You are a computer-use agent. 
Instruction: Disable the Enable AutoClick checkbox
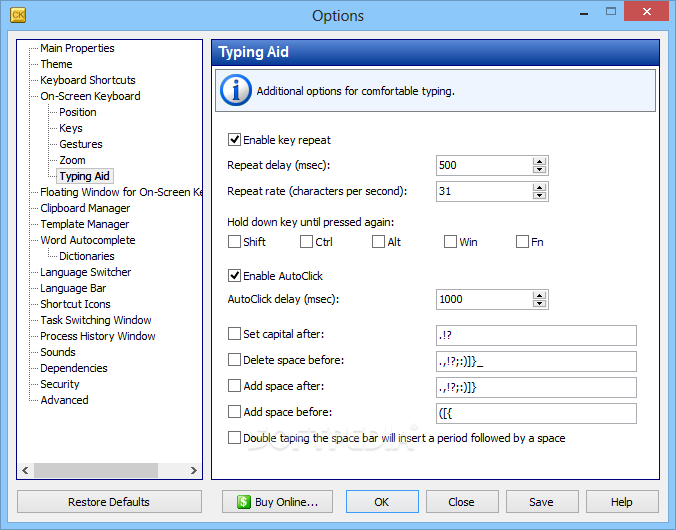click(x=234, y=276)
